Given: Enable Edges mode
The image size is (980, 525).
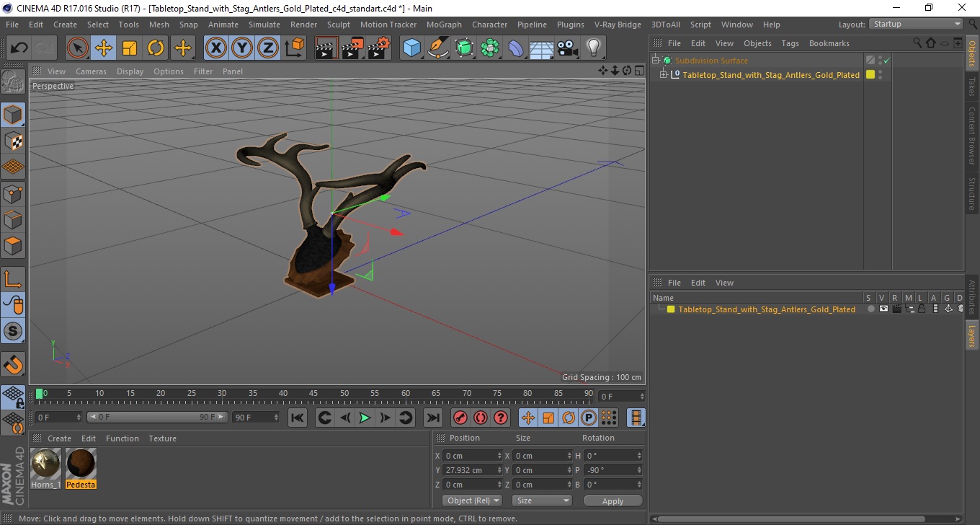Looking at the screenshot, I should [x=13, y=219].
